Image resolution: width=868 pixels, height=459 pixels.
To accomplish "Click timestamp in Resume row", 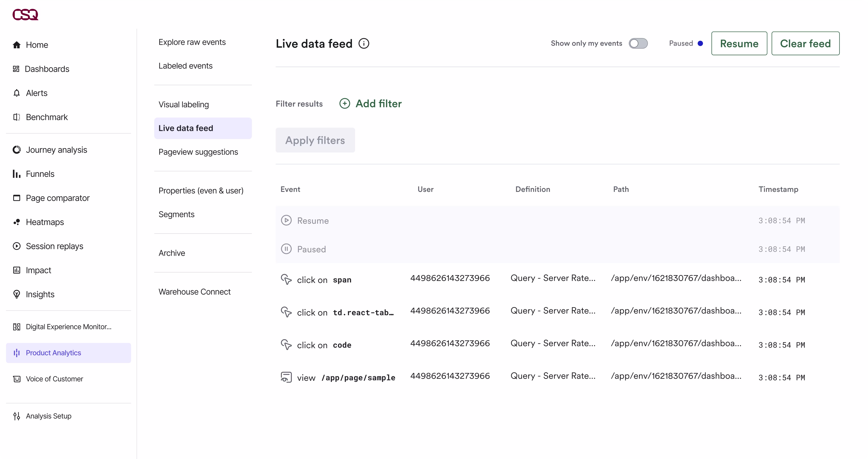I will (782, 221).
